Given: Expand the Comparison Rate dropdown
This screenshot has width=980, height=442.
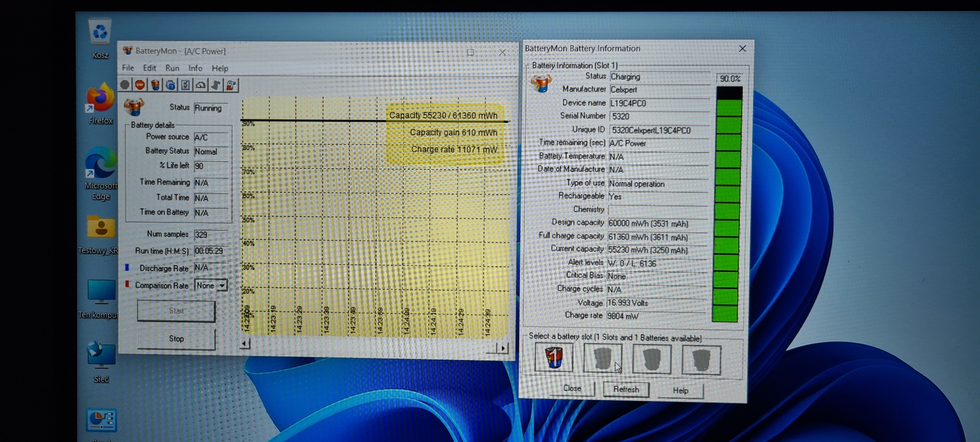Looking at the screenshot, I should (x=222, y=286).
